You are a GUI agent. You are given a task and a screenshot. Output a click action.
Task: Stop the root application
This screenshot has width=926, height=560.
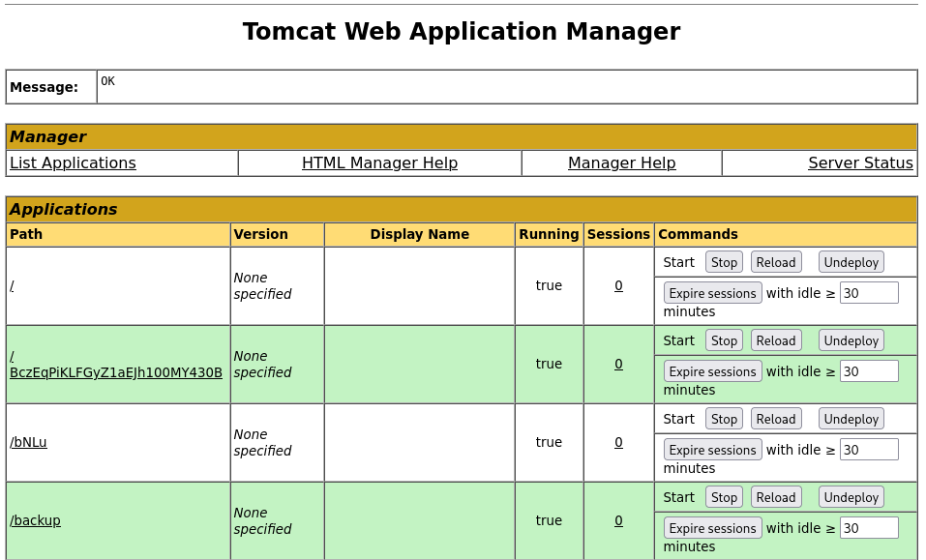coord(724,261)
